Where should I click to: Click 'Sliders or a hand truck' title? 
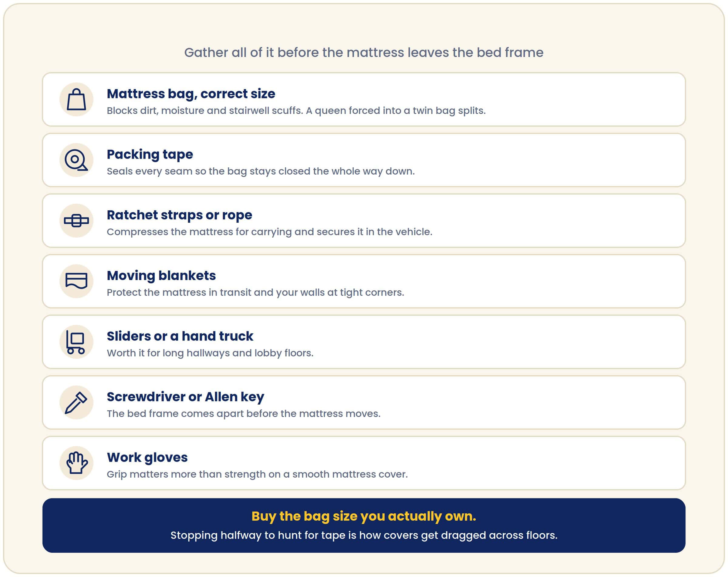pyautogui.click(x=180, y=336)
